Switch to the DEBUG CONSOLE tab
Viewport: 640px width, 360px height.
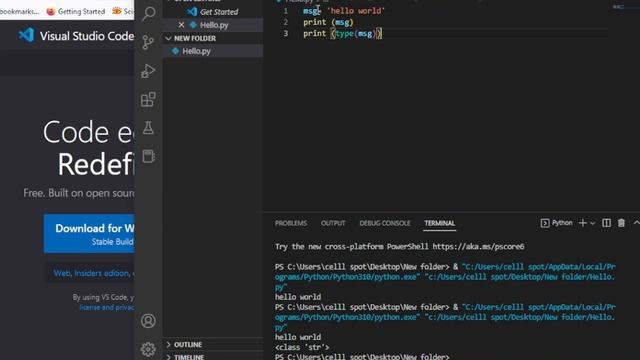coord(384,223)
